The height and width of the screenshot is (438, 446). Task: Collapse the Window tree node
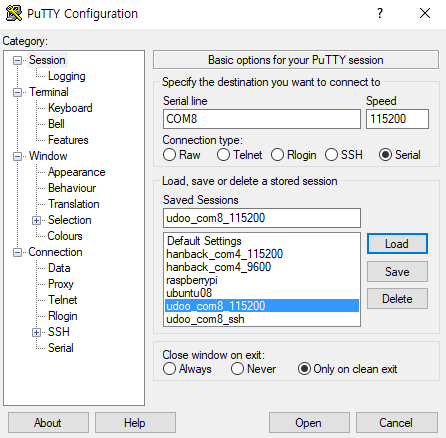click(17, 156)
